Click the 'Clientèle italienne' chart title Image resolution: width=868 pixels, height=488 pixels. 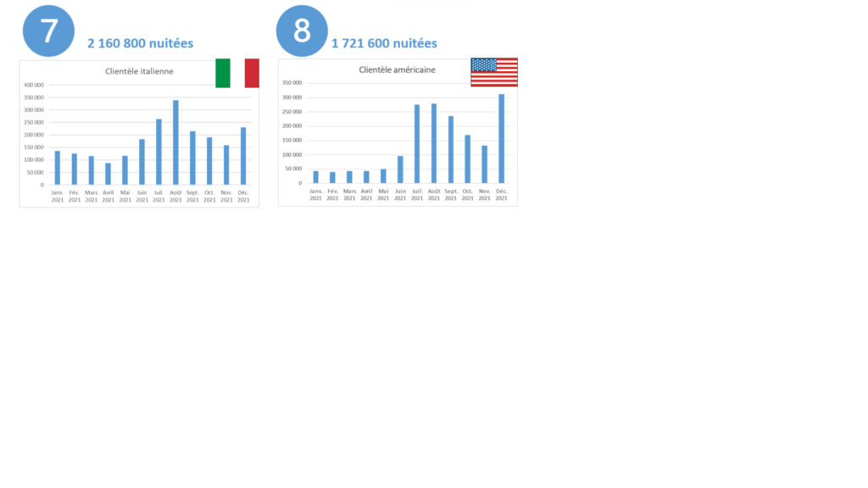(139, 71)
